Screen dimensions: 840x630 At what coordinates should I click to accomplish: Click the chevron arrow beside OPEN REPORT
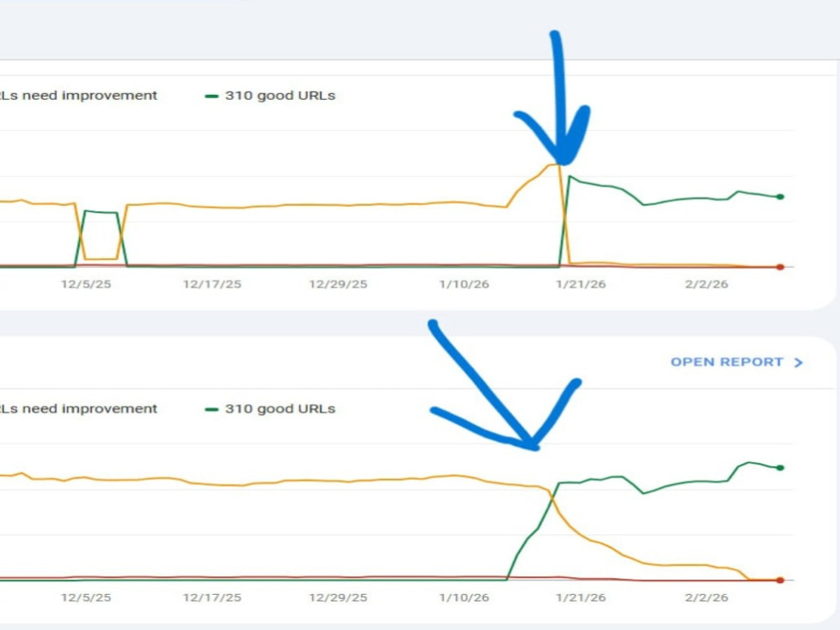point(798,363)
